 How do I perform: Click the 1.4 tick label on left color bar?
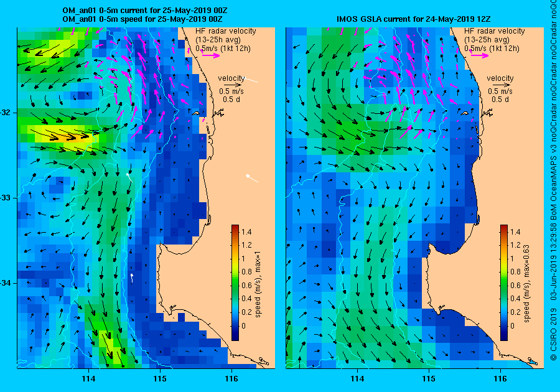tap(247, 232)
